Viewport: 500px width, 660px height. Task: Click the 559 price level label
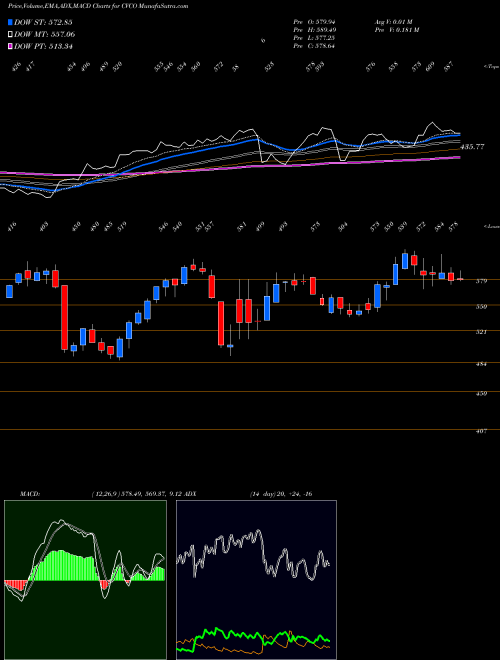tap(481, 306)
